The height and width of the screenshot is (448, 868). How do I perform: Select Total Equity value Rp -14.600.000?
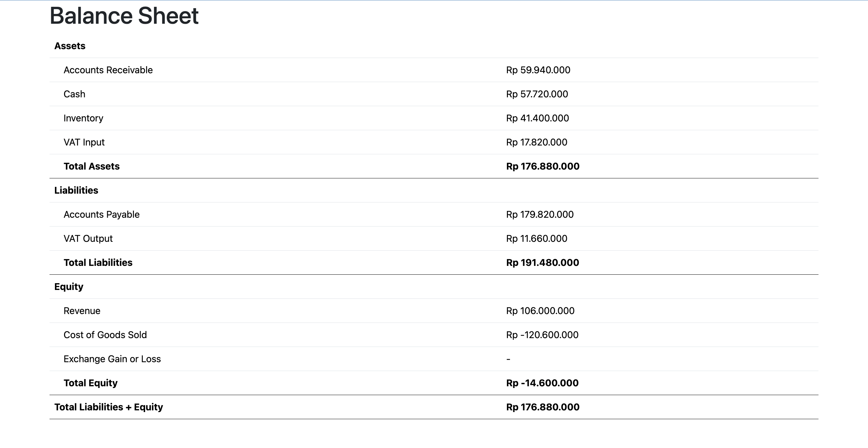542,383
